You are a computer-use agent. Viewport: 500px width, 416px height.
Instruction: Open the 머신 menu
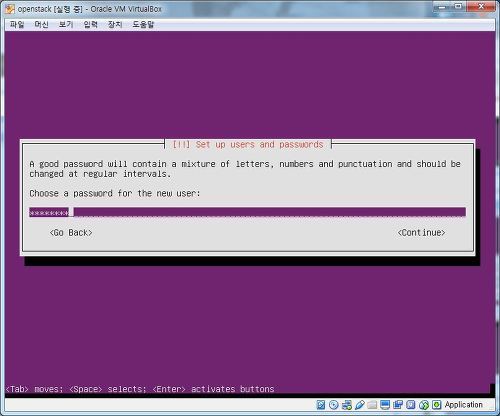pyautogui.click(x=42, y=24)
